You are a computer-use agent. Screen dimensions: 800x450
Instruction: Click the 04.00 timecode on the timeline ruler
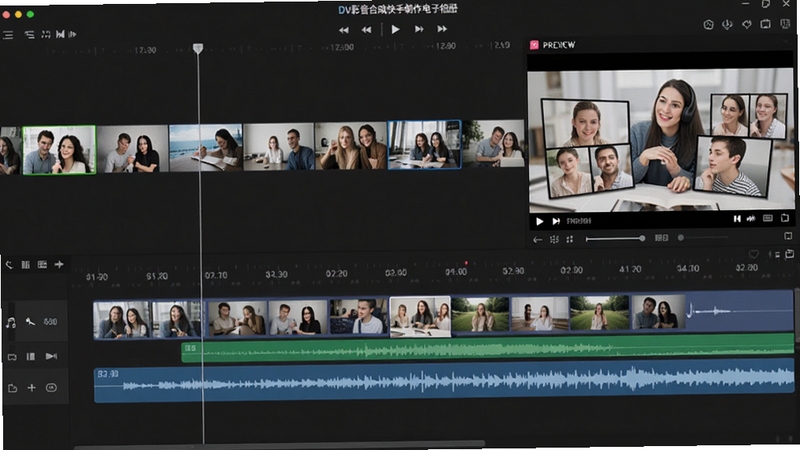456,272
